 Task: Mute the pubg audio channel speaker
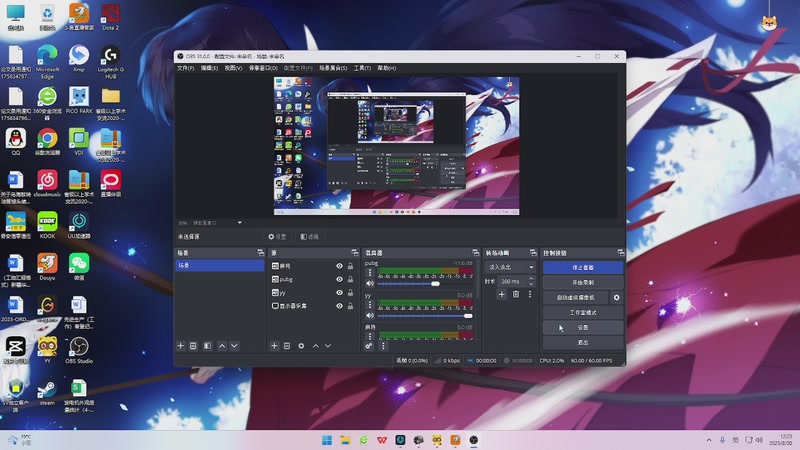[370, 283]
